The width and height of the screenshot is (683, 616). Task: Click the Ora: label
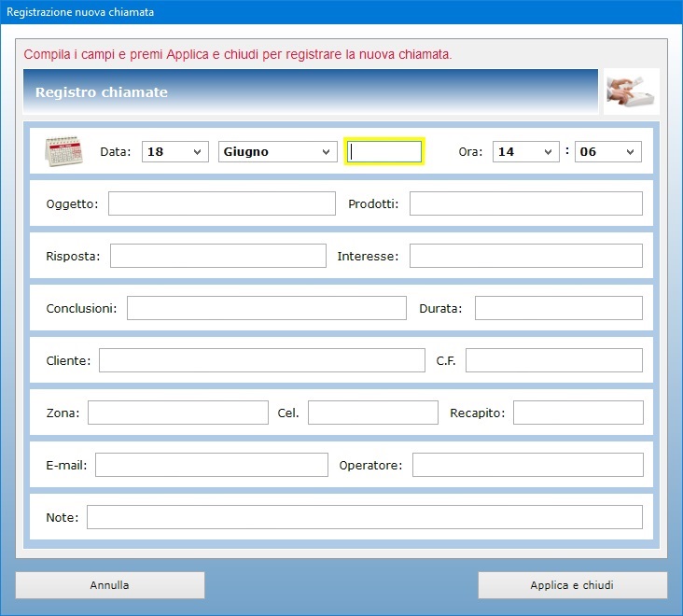pyautogui.click(x=470, y=151)
